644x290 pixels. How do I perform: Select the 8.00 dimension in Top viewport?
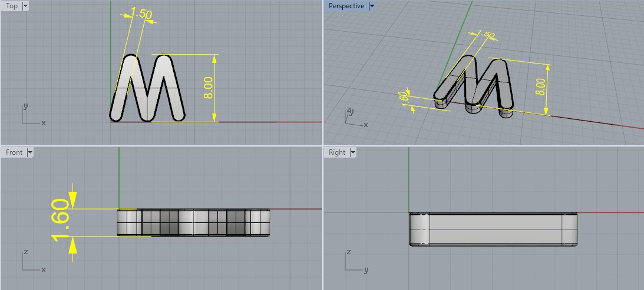(x=209, y=88)
